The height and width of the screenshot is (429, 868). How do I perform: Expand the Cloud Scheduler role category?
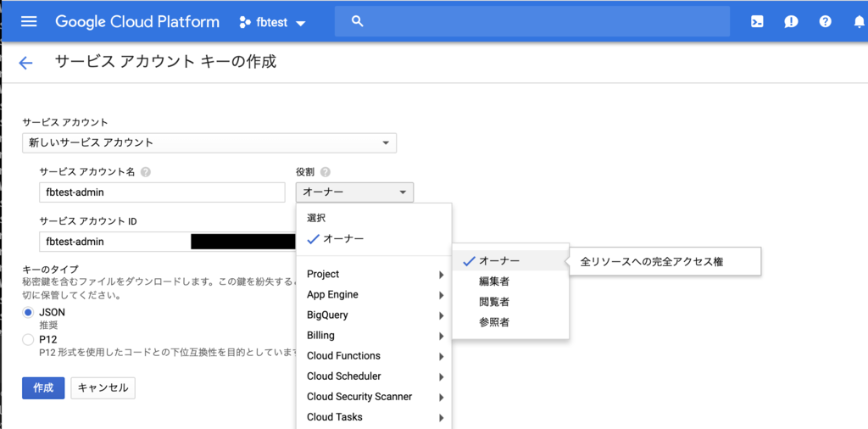(374, 376)
